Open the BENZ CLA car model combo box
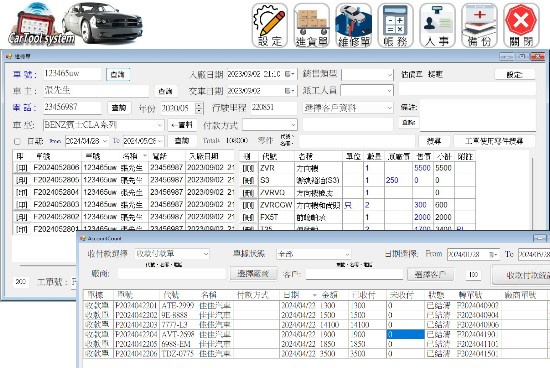 pyautogui.click(x=103, y=125)
